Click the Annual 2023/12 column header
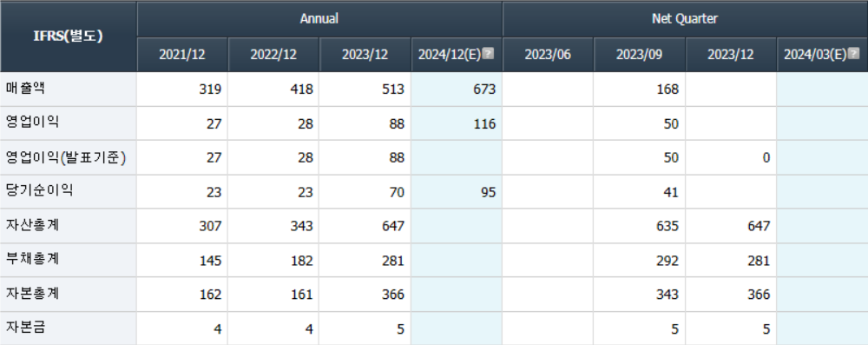This screenshot has height=345, width=868. 365,55
